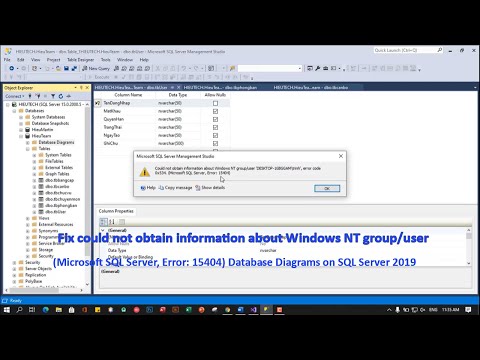Collapse the (General) section in Column Properties
Image resolution: width=480 pixels, height=360 pixels.
[x=103, y=230]
